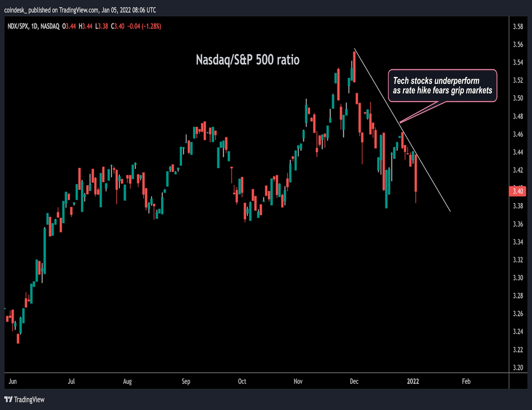Select the NDX/SPX, 1D, NASDAQ symbol label
The image size is (532, 410).
pos(33,26)
